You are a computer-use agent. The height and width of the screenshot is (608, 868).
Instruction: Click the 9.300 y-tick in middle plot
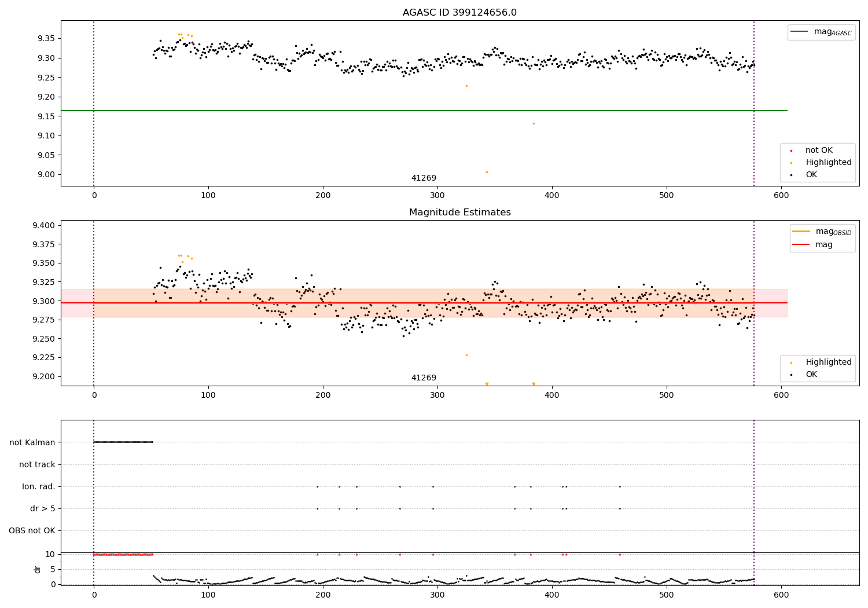[x=44, y=301]
